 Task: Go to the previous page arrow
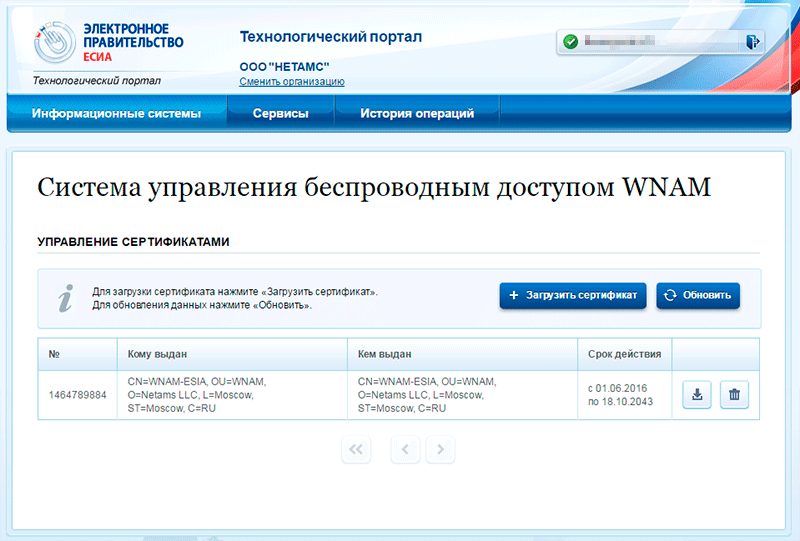[405, 450]
